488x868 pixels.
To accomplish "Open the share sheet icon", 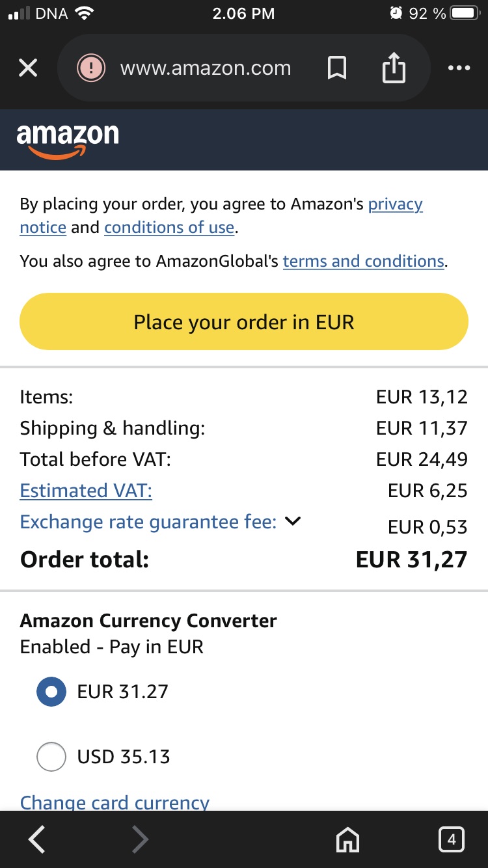I will click(x=394, y=68).
